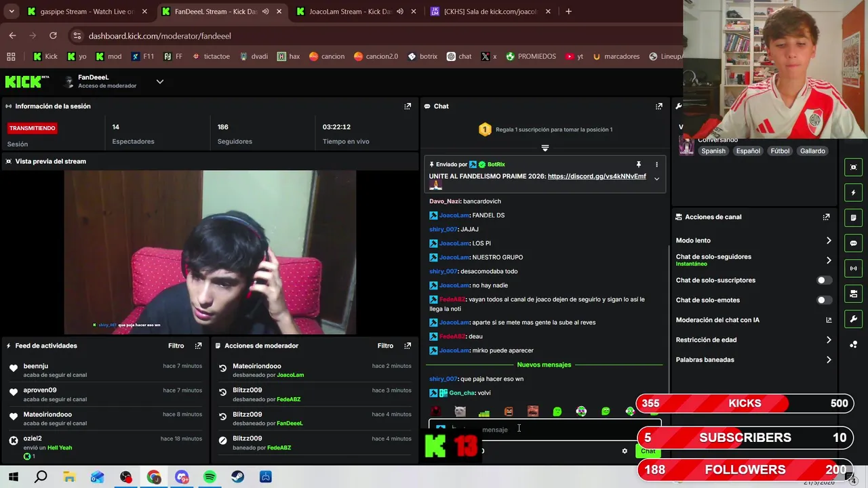Open the pinned message three-dot menu
868x488 pixels.
click(656, 165)
